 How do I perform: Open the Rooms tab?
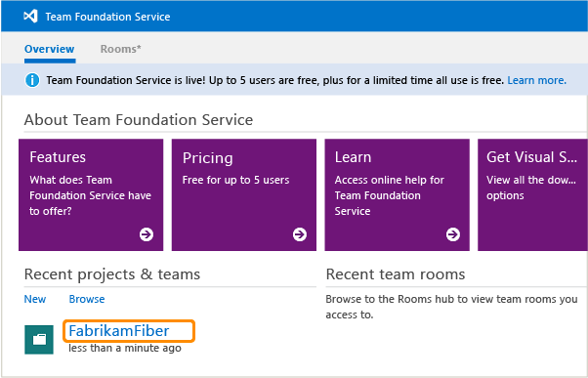pyautogui.click(x=121, y=49)
